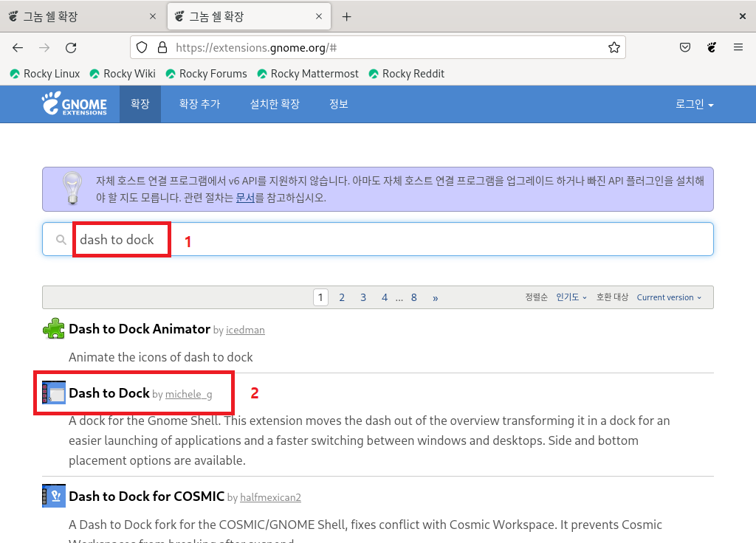Go to next page with » arrow
This screenshot has width=756, height=543.
pos(436,298)
